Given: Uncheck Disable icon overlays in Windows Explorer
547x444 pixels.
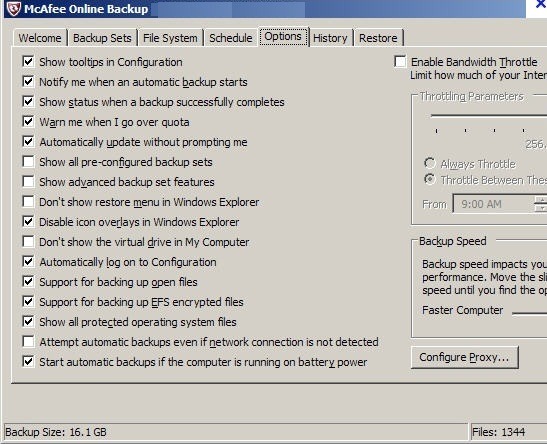Looking at the screenshot, I should tap(28, 221).
